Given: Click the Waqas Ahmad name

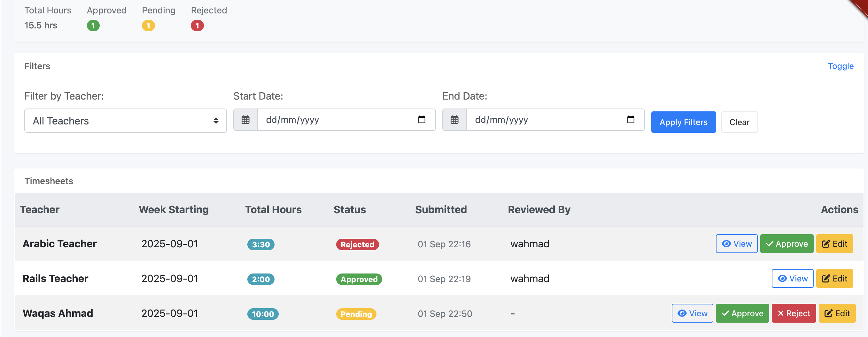Looking at the screenshot, I should (x=58, y=313).
